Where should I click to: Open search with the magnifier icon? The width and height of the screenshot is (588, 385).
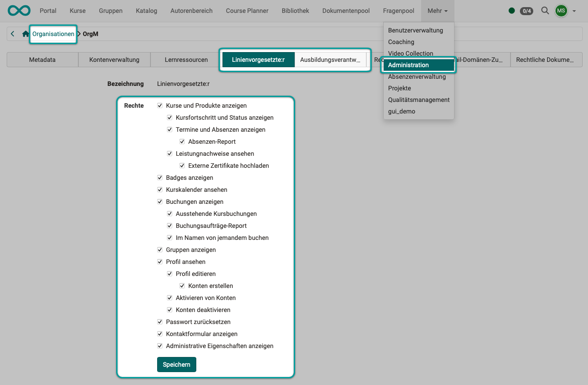(545, 11)
